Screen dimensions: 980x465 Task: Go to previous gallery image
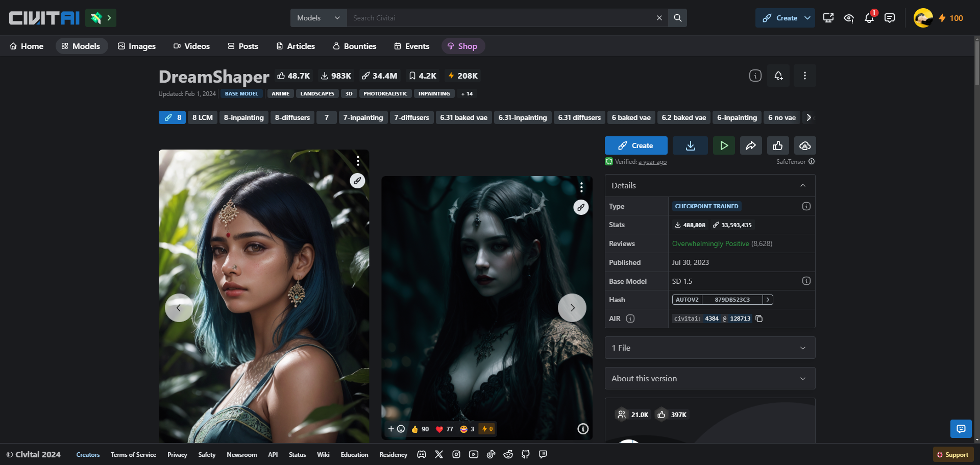click(x=179, y=308)
